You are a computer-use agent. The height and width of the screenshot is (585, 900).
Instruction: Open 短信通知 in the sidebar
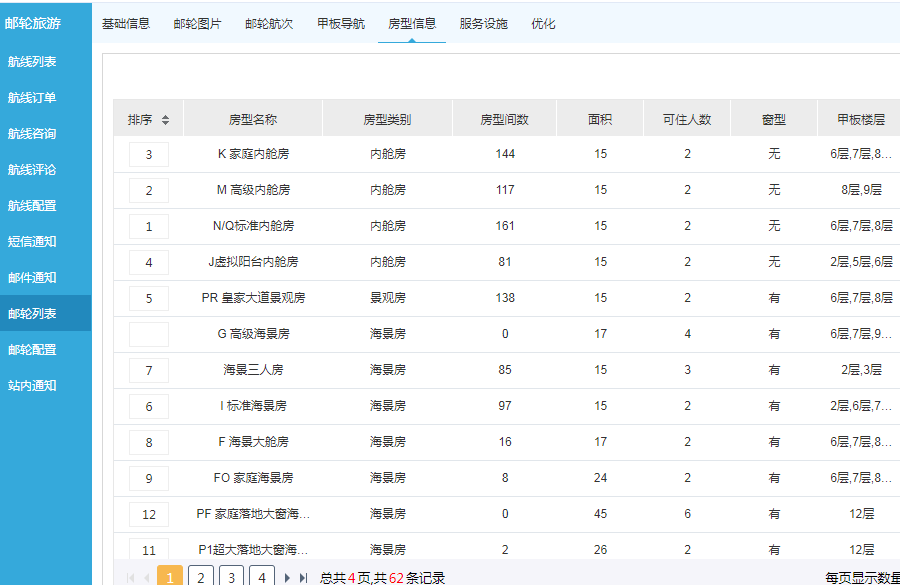(32, 242)
